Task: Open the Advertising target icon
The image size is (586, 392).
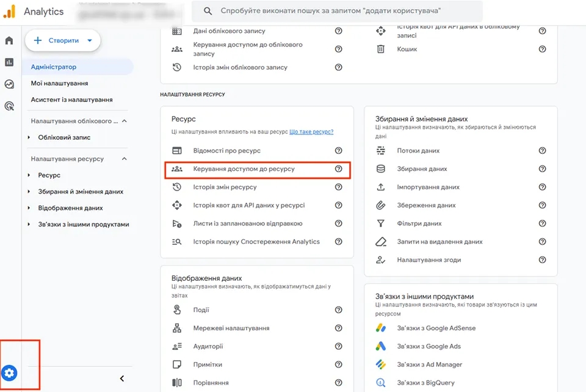Action: (9, 106)
